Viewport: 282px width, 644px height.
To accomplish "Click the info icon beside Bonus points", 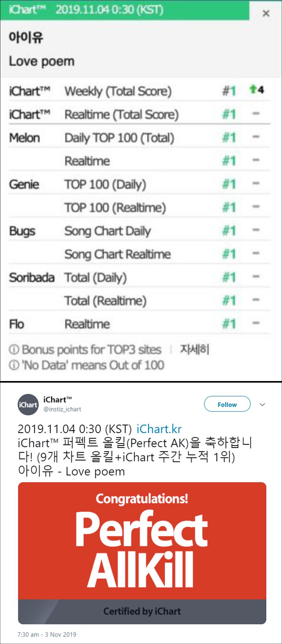I will [14, 350].
